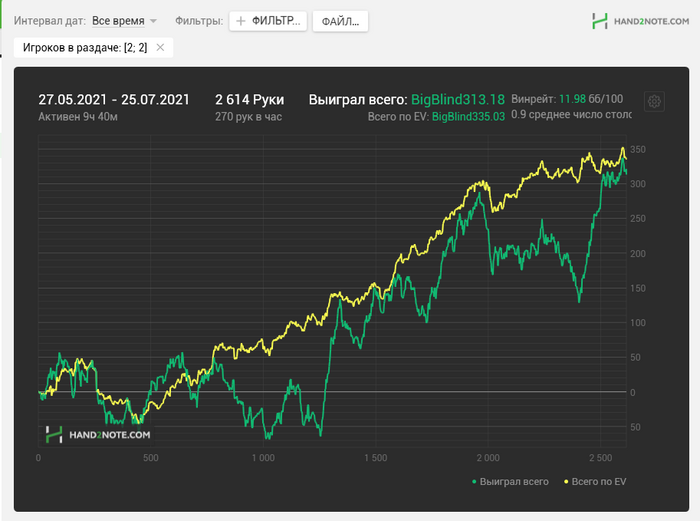The image size is (700, 521).
Task: Click the 'BigBlind335.03' EV total value
Action: point(468,117)
